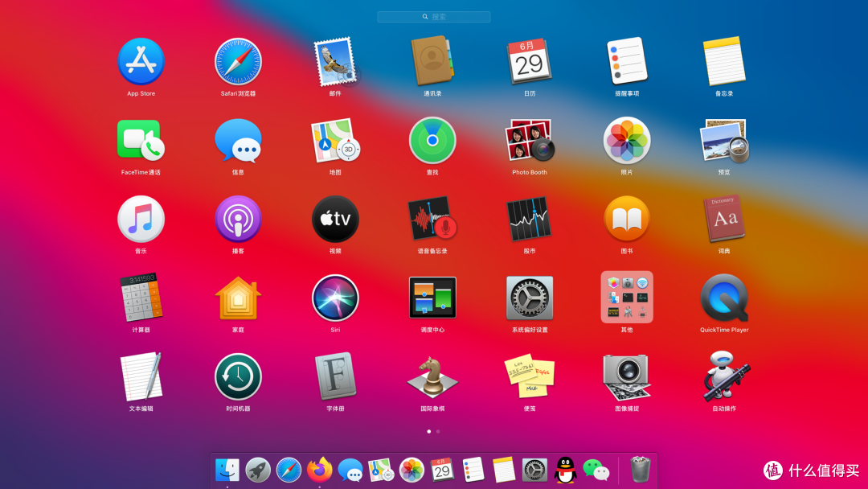This screenshot has height=489, width=868.
Task: Select first Launchpad page dot
Action: 429,431
